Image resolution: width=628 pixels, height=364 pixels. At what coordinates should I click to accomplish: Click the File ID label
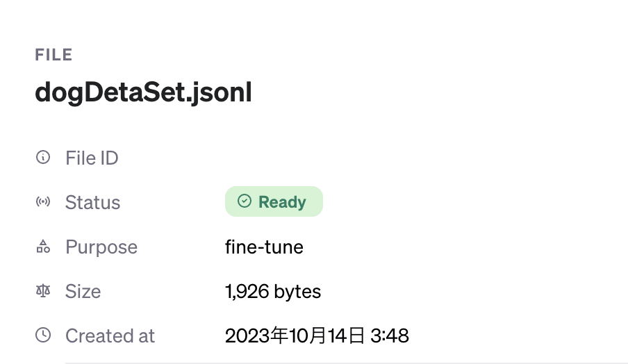click(x=92, y=158)
